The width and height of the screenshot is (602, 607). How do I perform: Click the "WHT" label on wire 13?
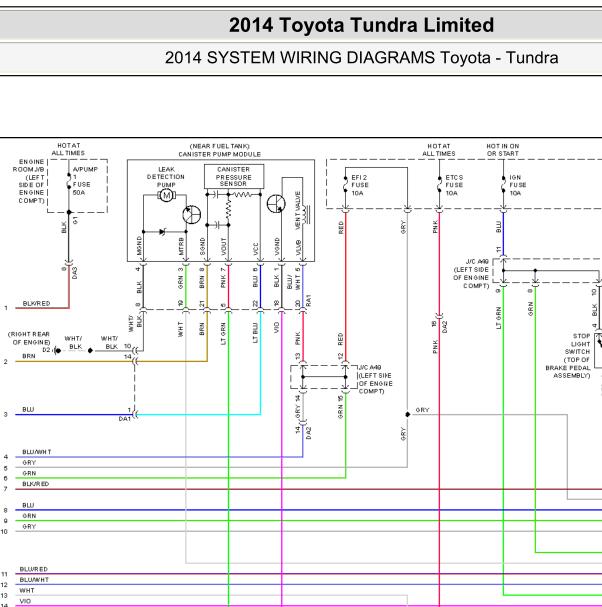click(x=27, y=590)
